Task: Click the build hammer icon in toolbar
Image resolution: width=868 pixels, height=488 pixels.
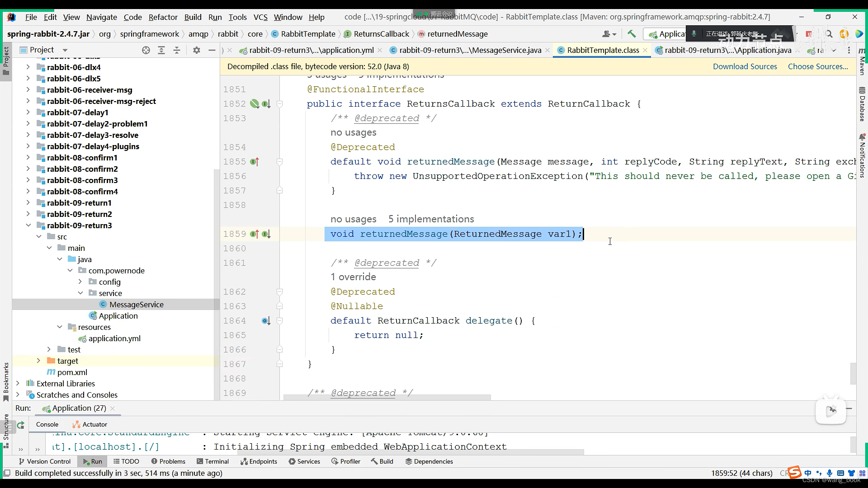Action: 632,34
